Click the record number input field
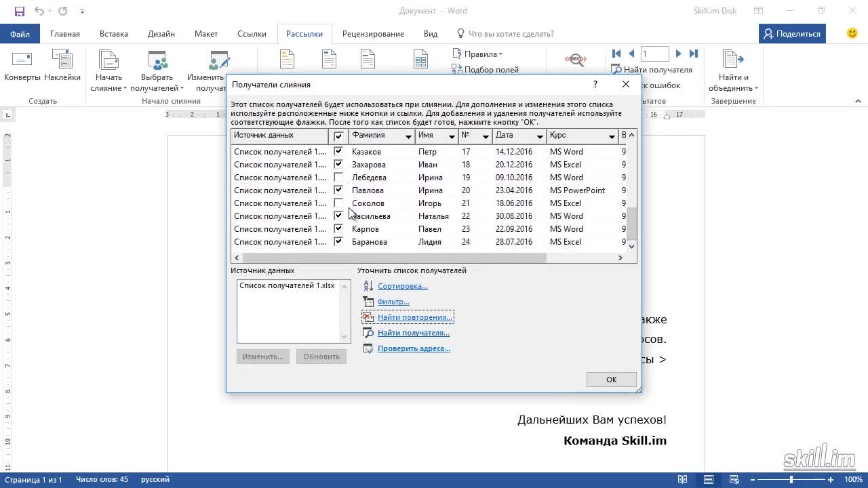Screen dimensions: 868x488 tap(655, 54)
